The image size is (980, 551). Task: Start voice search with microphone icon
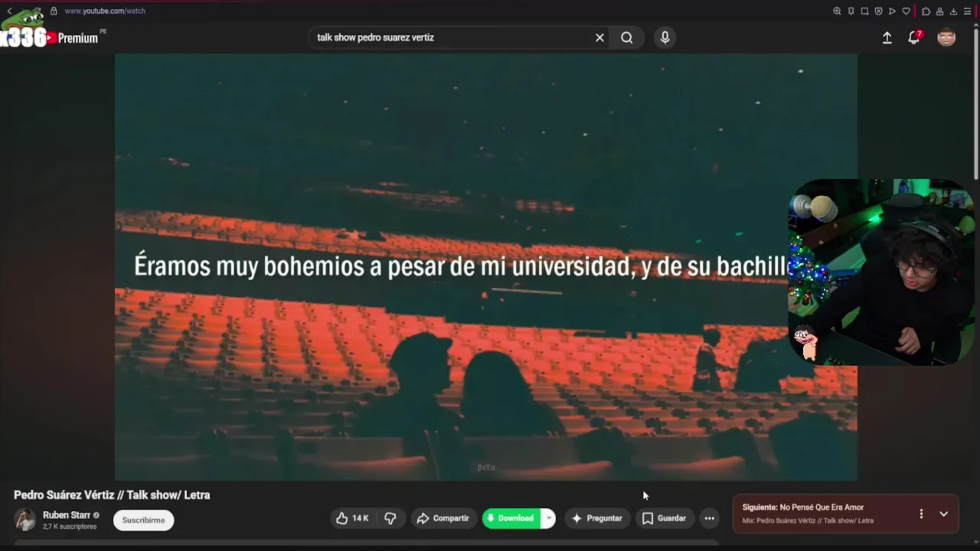point(665,37)
